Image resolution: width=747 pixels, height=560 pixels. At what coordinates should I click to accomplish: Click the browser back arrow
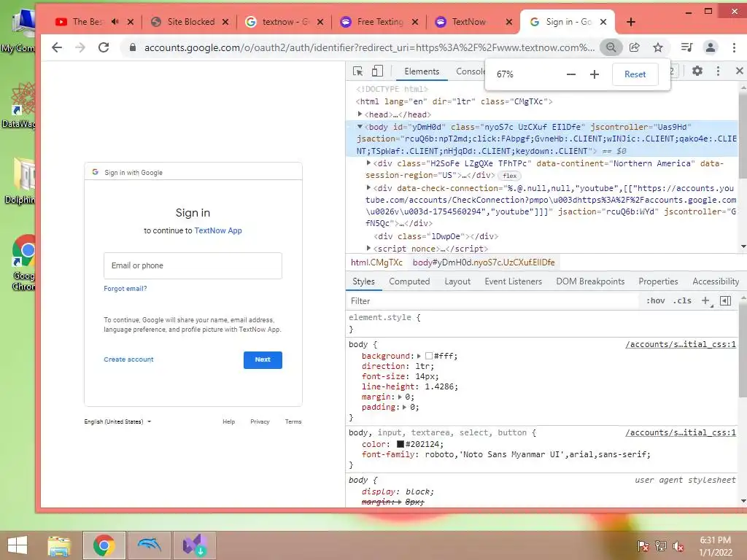57,47
